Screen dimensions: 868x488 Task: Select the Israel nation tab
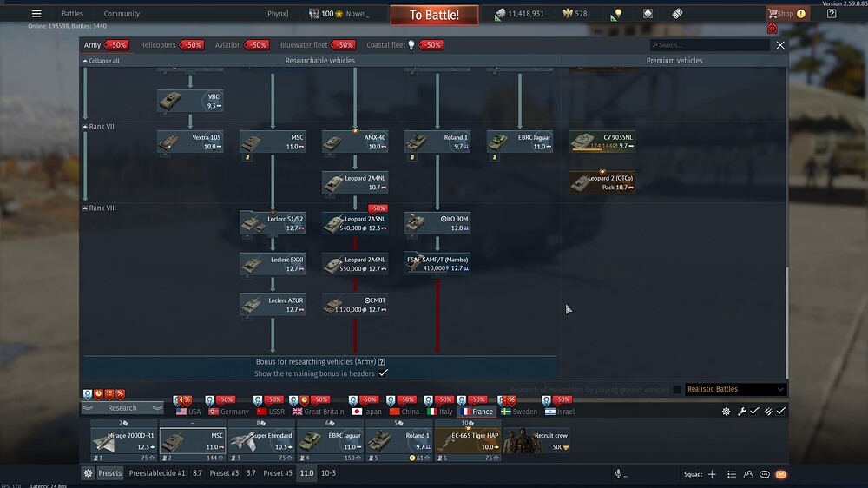point(560,412)
